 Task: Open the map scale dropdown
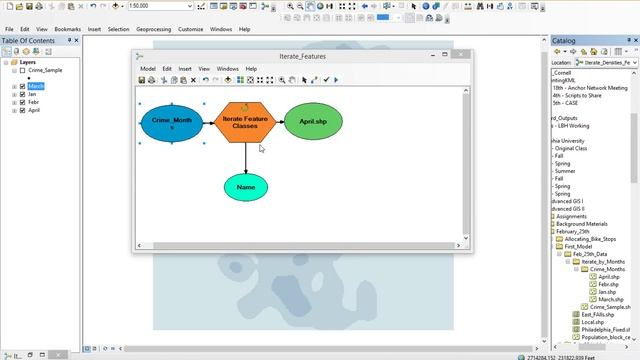[190, 6]
